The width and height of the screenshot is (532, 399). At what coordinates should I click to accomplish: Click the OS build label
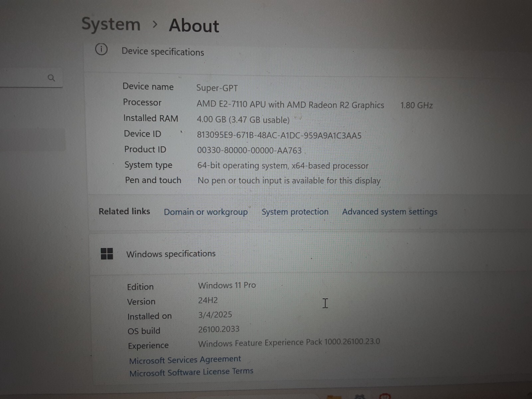point(144,331)
